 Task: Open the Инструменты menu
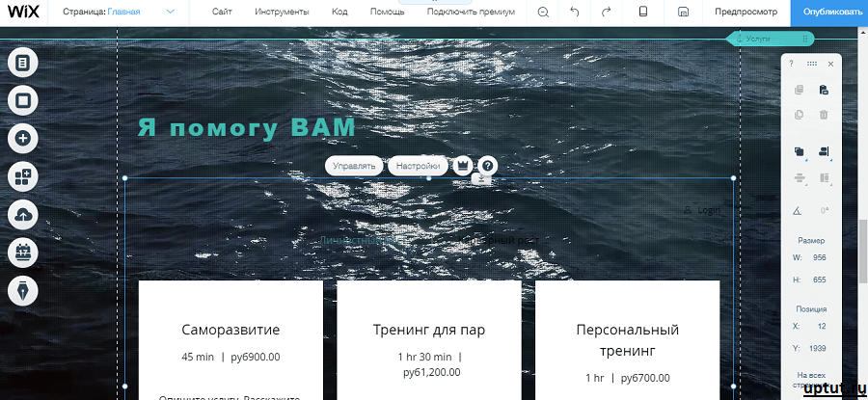[282, 13]
